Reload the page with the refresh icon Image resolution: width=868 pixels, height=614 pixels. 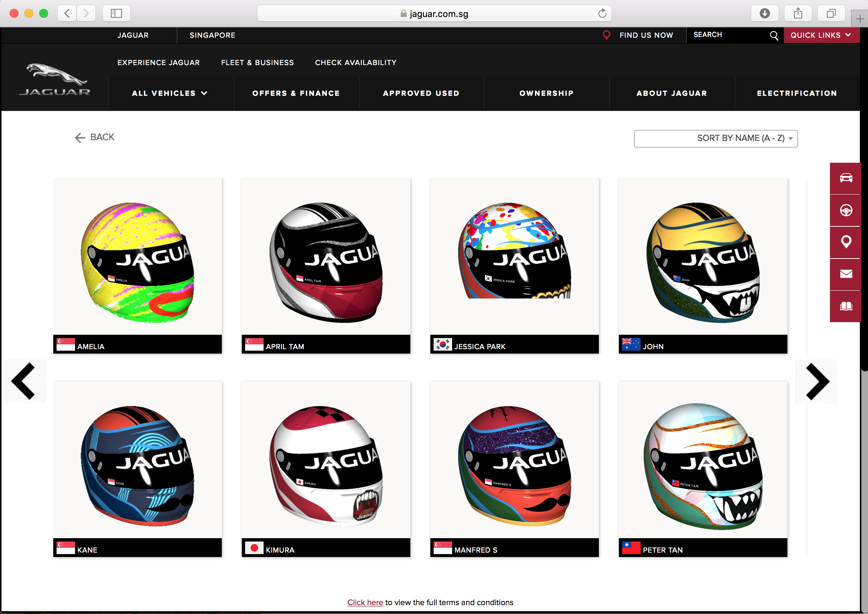click(x=602, y=14)
